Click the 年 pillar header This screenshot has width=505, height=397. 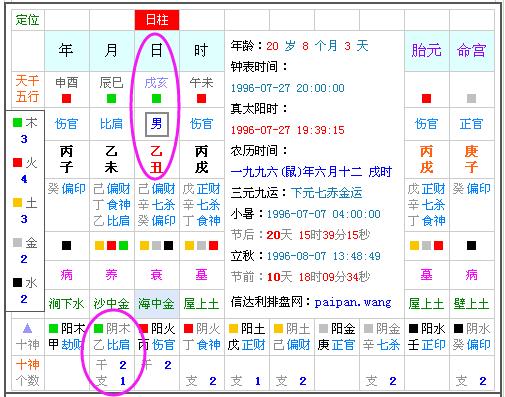66,51
